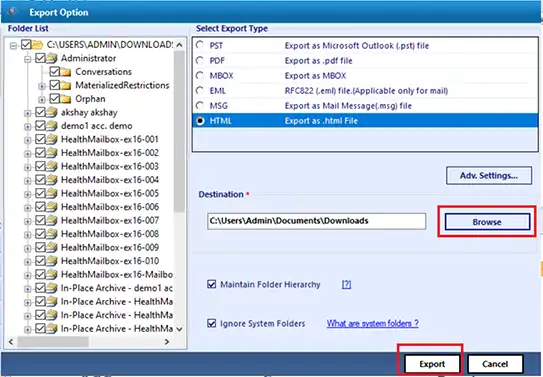Uncheck HealthMailbox-ex16-005 checkbox
543x377 pixels.
tap(40, 193)
